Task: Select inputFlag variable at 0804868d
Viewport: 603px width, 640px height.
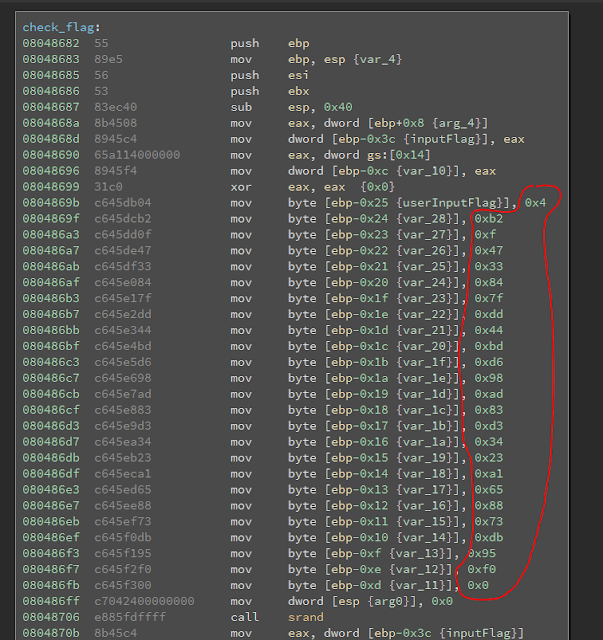Action: [x=441, y=139]
